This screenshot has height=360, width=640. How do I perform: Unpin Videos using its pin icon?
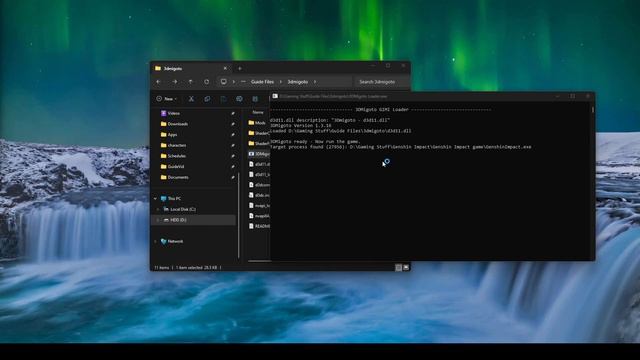pos(233,113)
